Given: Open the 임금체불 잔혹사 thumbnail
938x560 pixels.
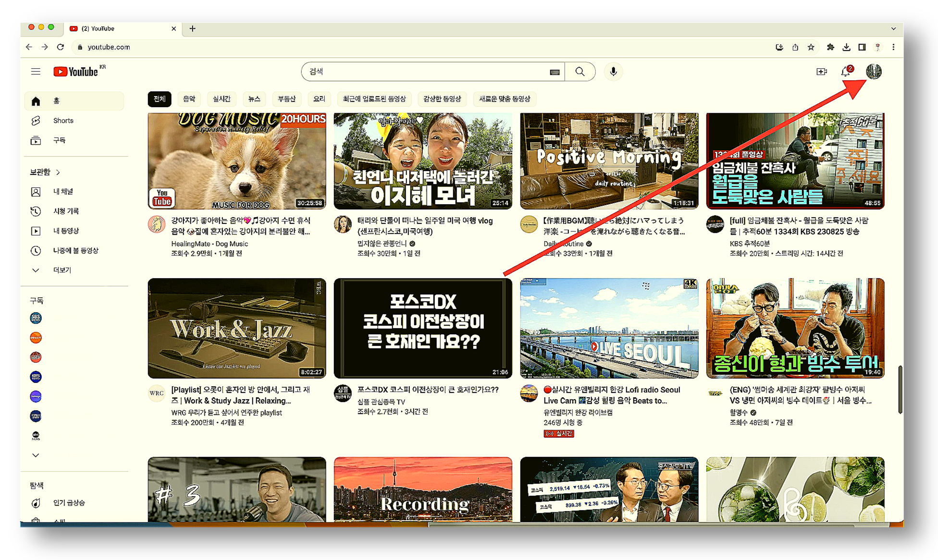Looking at the screenshot, I should pyautogui.click(x=795, y=161).
